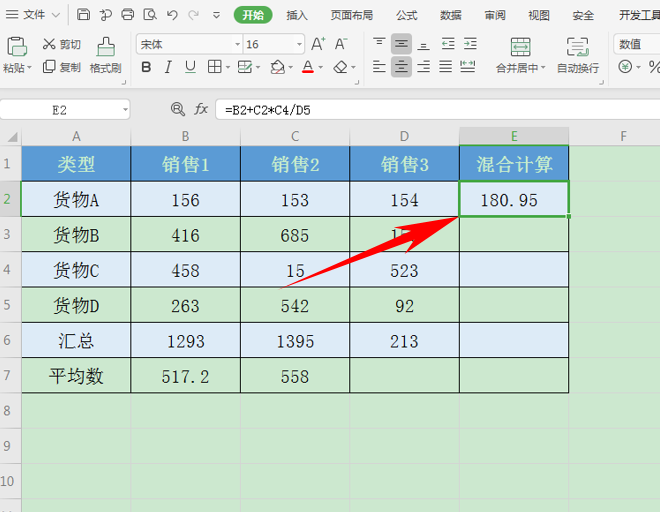660x512 pixels.
Task: Copy the selection with 复制
Action: pyautogui.click(x=61, y=67)
